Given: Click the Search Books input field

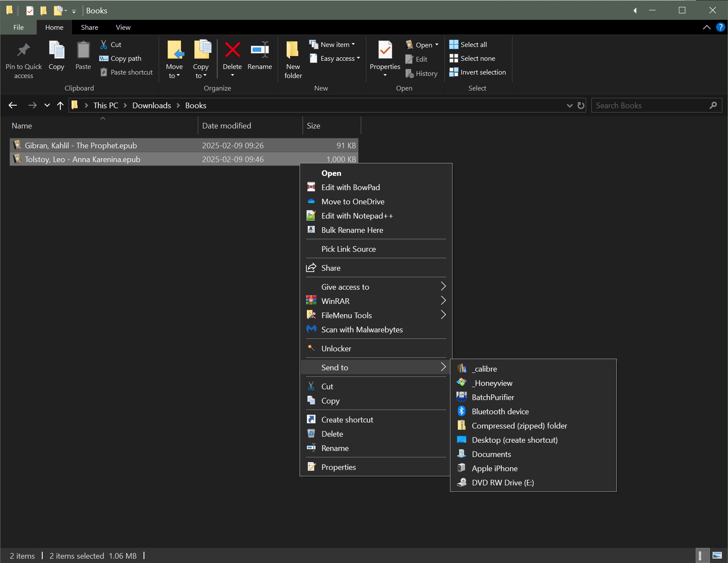Looking at the screenshot, I should click(x=650, y=106).
